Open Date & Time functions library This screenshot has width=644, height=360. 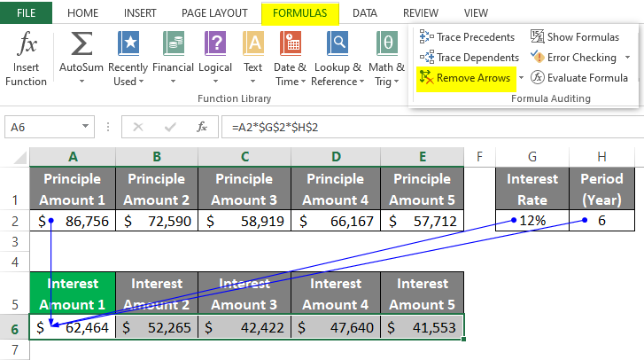click(x=291, y=43)
